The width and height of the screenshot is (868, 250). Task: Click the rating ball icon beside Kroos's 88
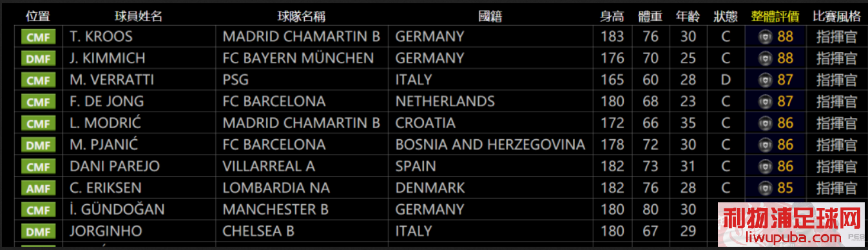tap(765, 37)
